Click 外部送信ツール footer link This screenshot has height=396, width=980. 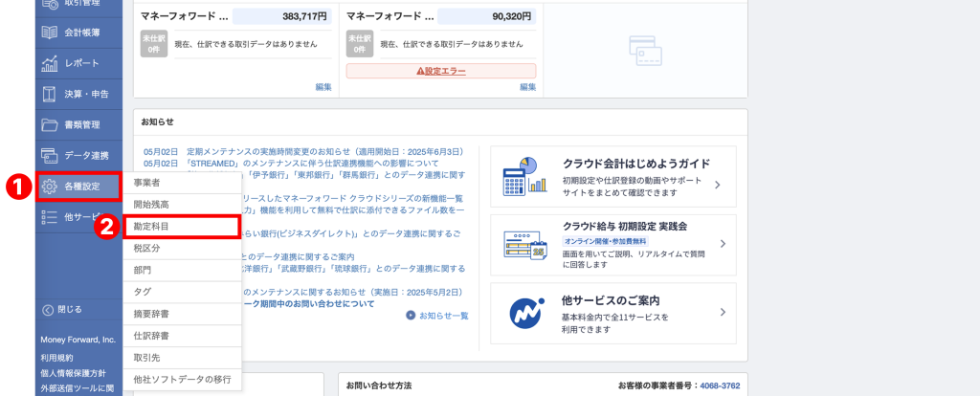pos(78,388)
